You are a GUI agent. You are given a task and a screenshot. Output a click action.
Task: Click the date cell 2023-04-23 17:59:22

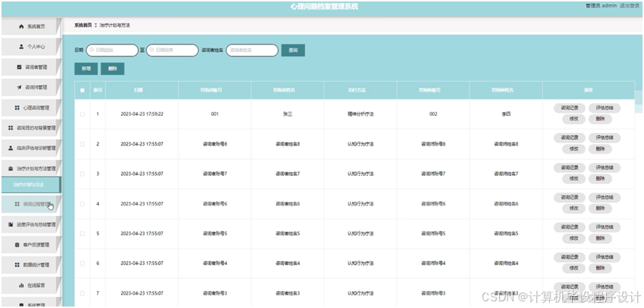point(142,114)
